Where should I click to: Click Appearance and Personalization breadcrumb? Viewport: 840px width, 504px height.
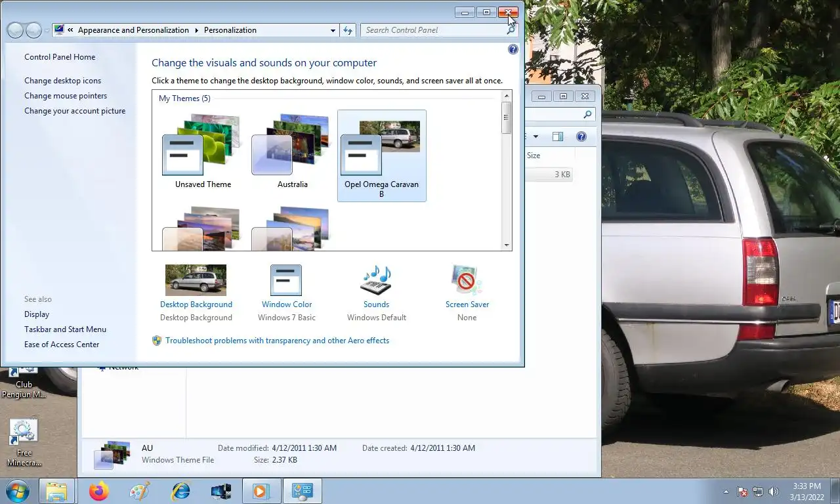[133, 30]
